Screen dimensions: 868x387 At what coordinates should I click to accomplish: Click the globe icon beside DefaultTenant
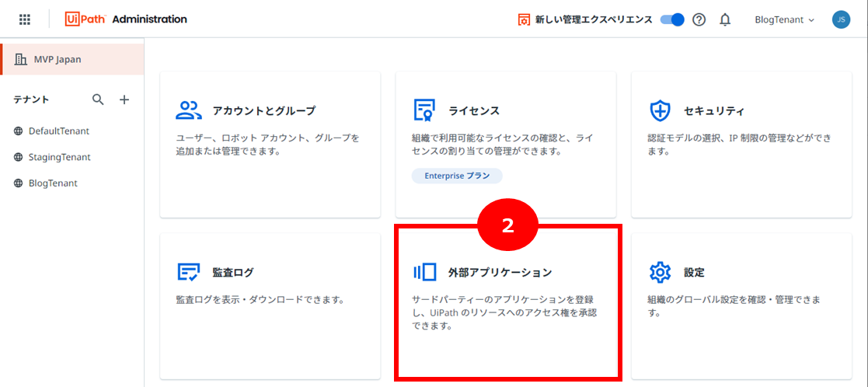(x=19, y=131)
